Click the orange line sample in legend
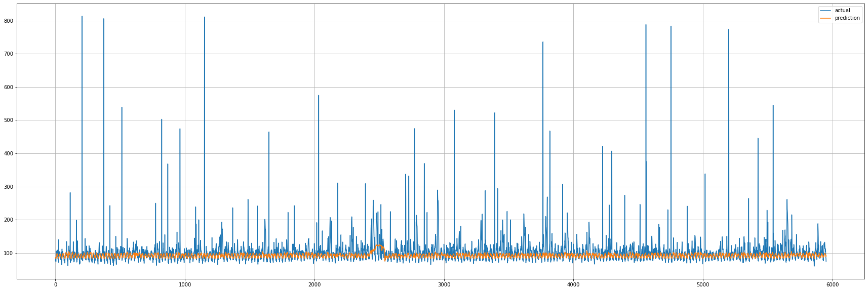 [826, 18]
